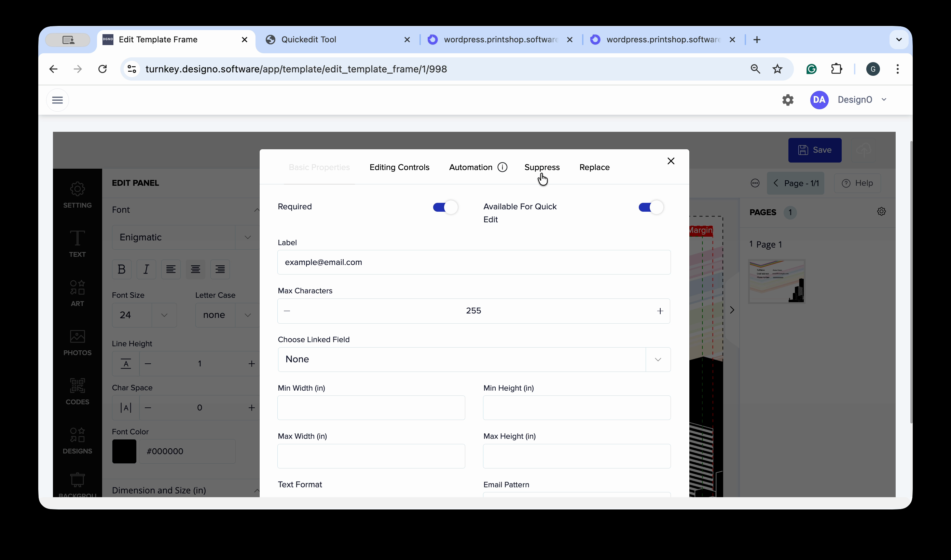
Task: Open the Font Size 24 dropdown
Action: click(164, 315)
